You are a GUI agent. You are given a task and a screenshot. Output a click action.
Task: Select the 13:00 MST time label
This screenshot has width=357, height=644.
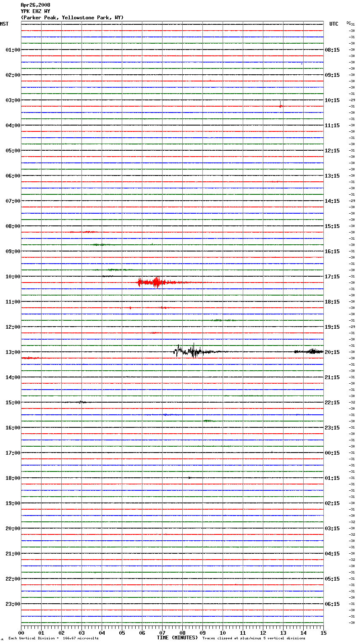pyautogui.click(x=13, y=352)
